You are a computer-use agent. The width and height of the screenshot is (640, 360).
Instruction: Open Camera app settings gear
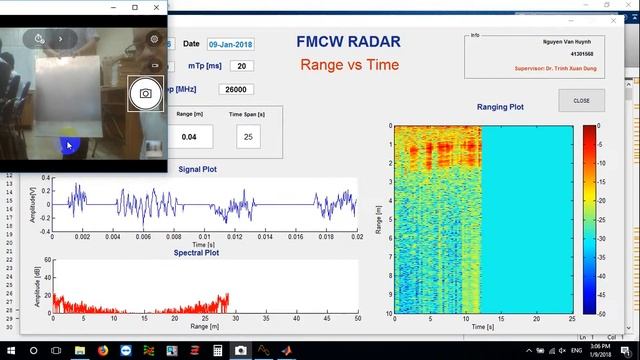click(154, 39)
